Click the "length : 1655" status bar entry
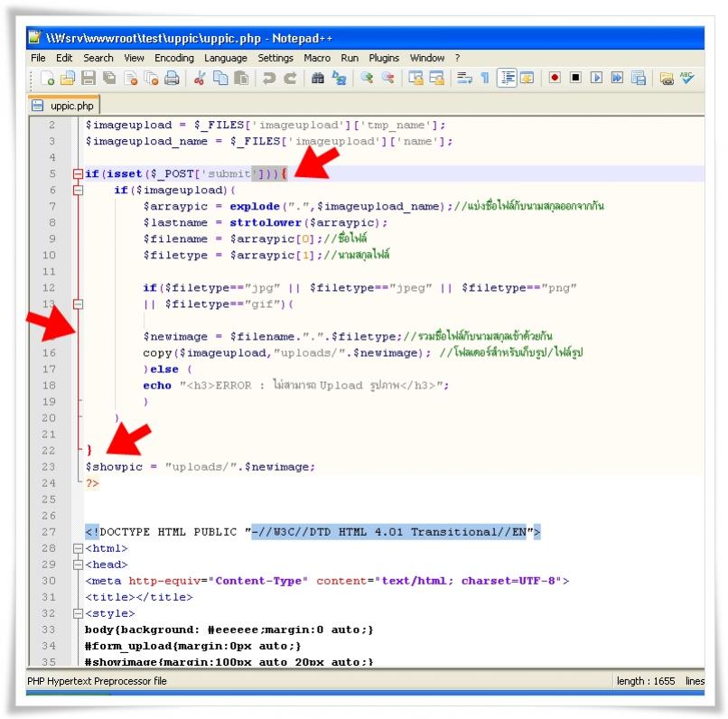 tap(646, 681)
